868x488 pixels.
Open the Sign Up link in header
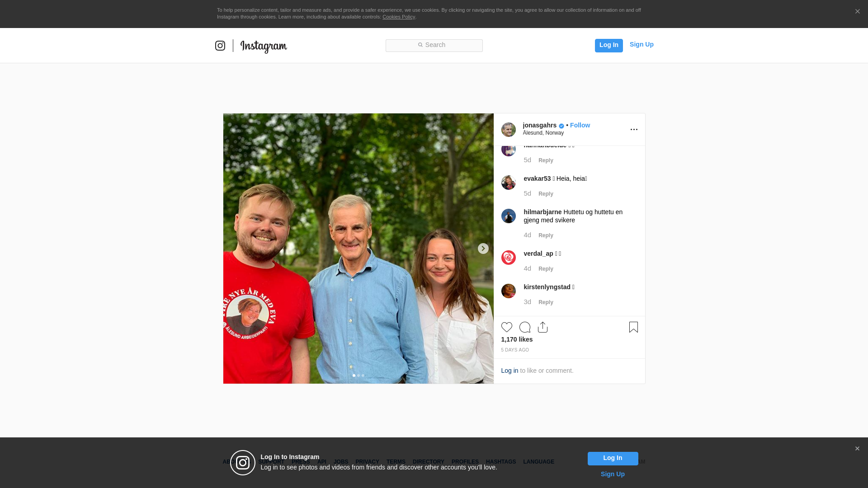point(641,44)
